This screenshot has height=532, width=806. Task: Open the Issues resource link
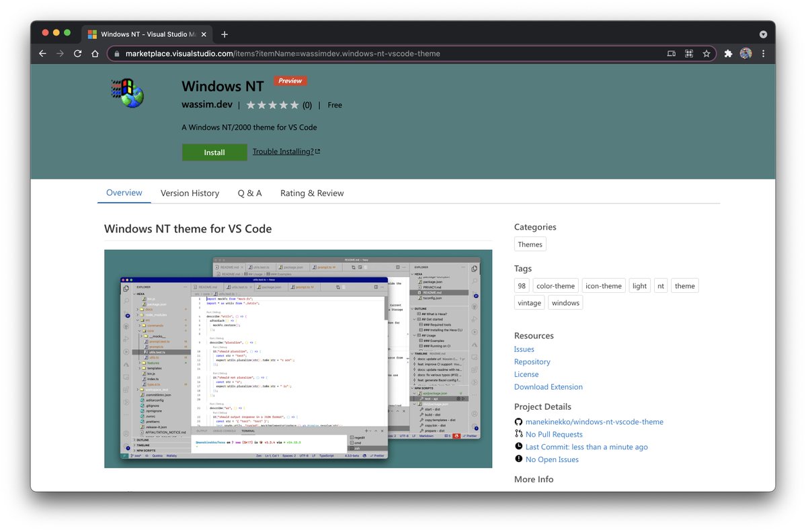click(524, 349)
